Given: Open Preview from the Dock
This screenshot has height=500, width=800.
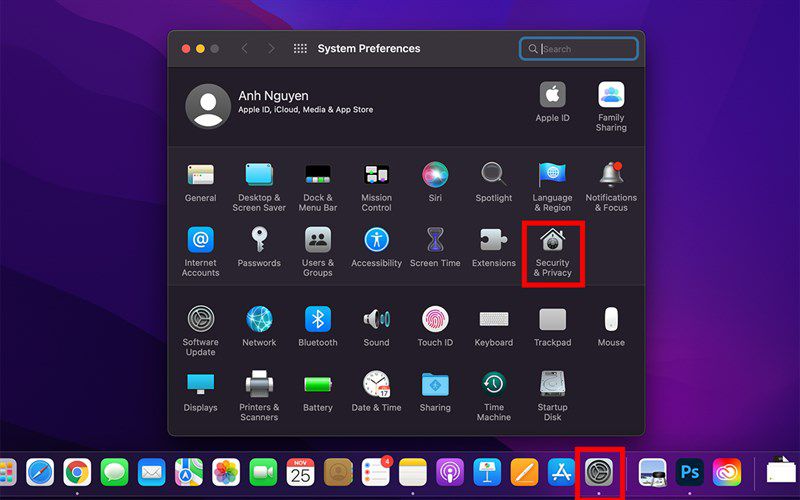Looking at the screenshot, I should (x=653, y=472).
